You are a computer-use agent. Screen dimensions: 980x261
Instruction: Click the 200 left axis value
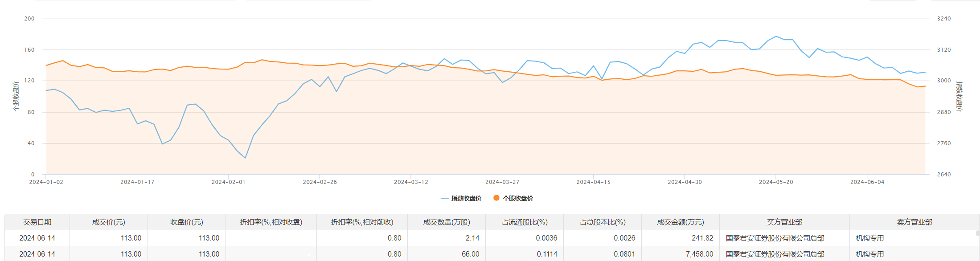[x=29, y=19]
